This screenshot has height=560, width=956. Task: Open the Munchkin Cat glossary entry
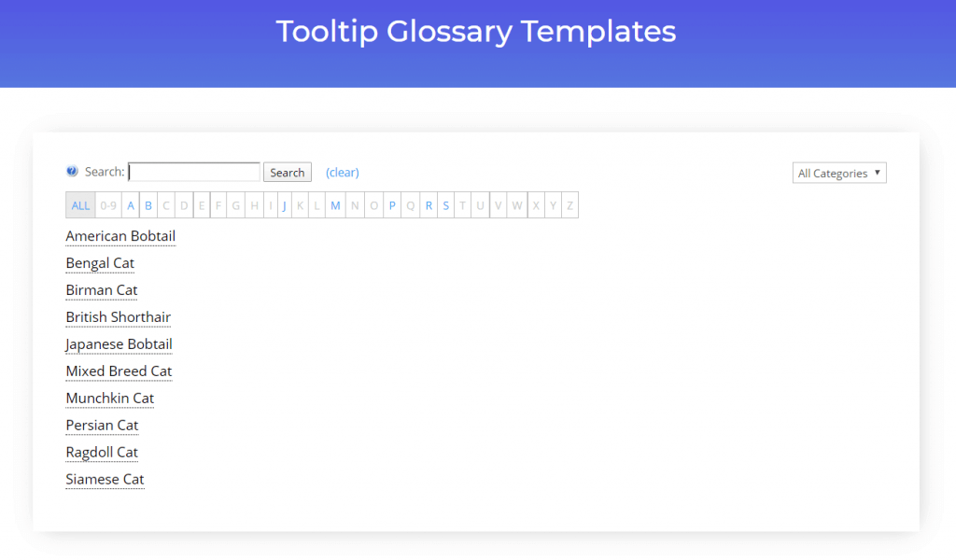[x=110, y=399]
